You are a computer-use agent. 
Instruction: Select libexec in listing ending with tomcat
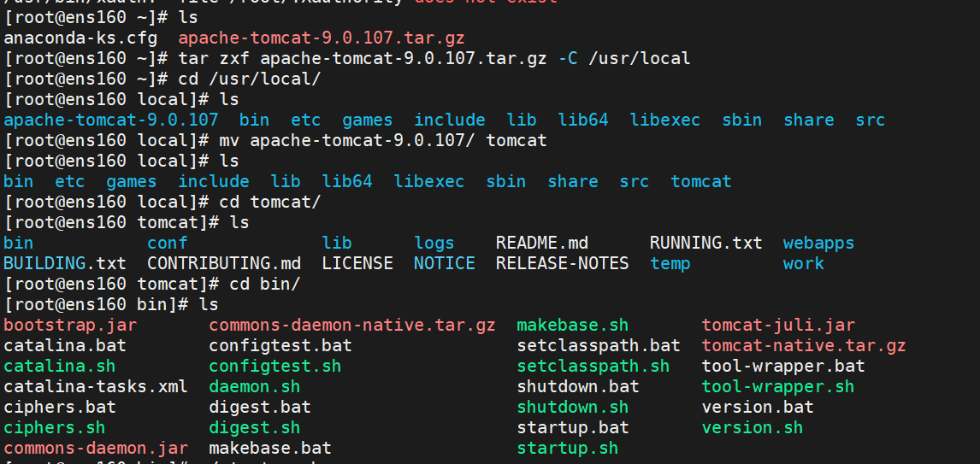coord(428,182)
